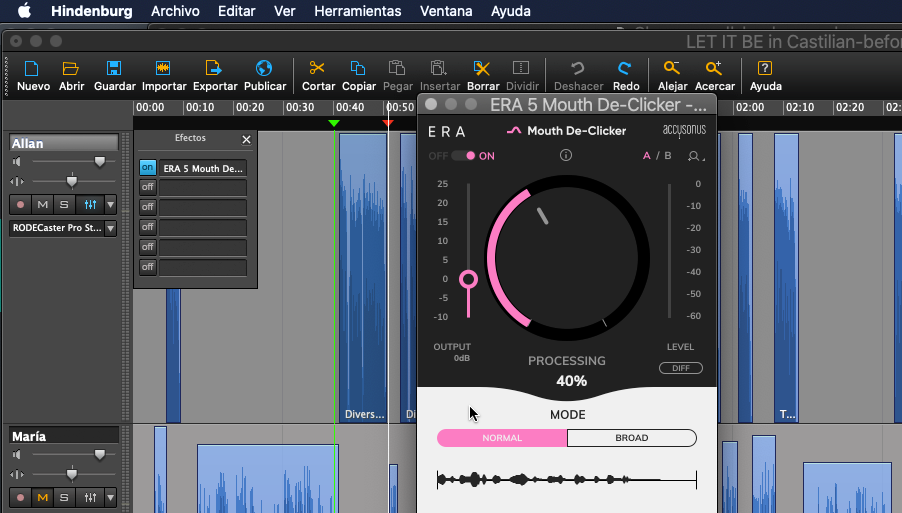Viewport: 902px width, 513px height.
Task: Click the pan icon on Allan track
Action: (x=17, y=181)
